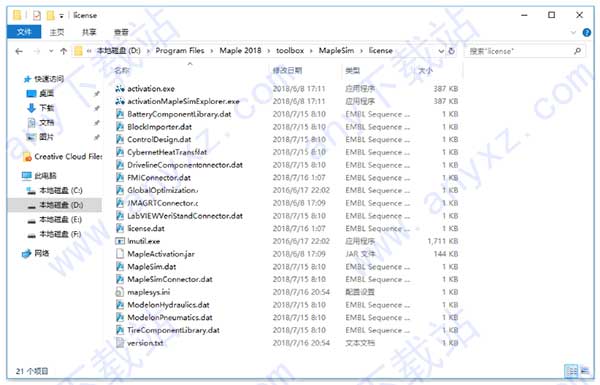
Task: Open the 文件 menu tab
Action: pyautogui.click(x=24, y=32)
